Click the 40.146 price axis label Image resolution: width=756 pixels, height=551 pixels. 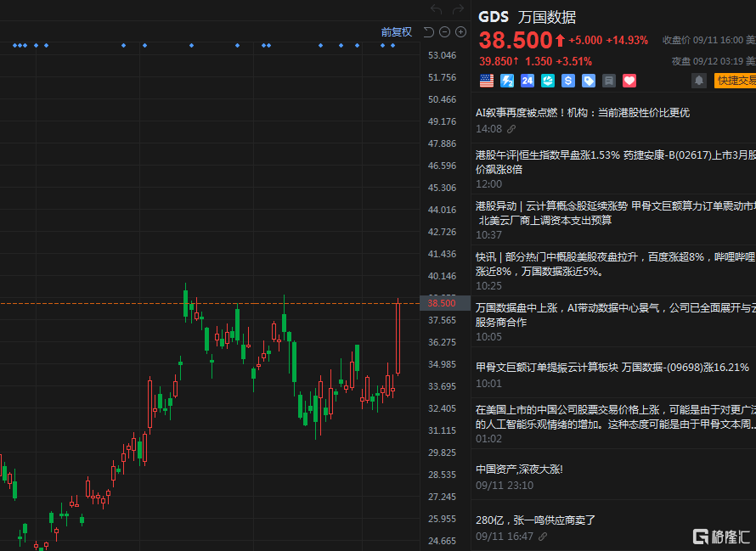point(442,276)
